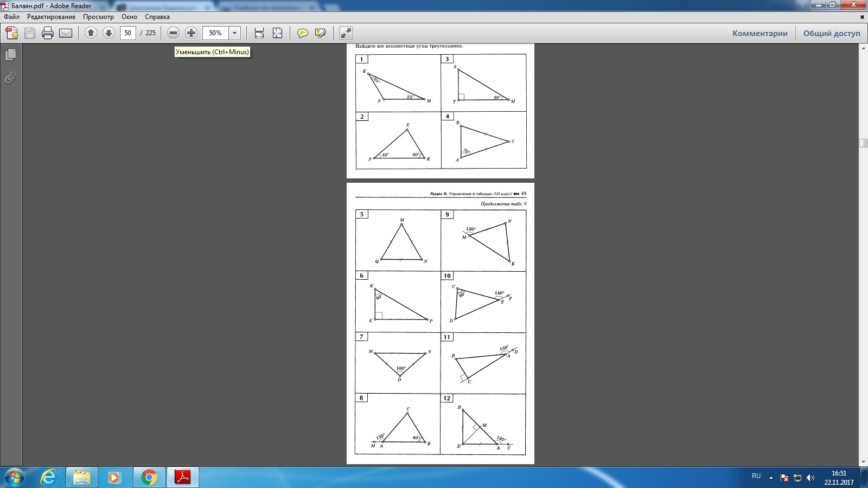Open the Редактирование menu
The image size is (868, 488).
click(52, 17)
